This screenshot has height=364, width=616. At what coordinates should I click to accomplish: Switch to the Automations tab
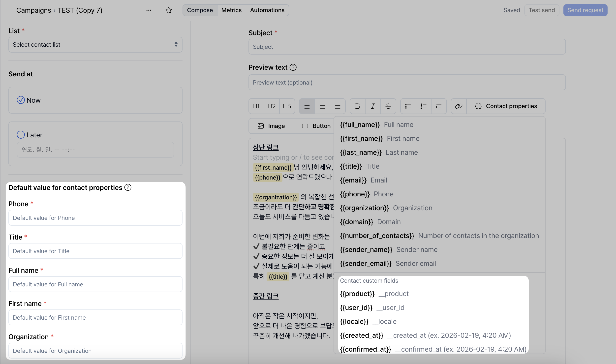click(x=267, y=10)
